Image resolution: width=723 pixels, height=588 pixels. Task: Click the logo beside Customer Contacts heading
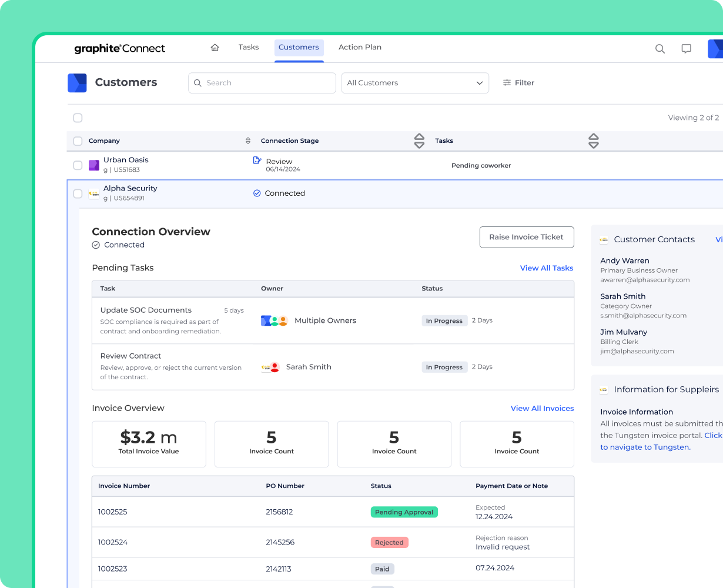(x=604, y=240)
